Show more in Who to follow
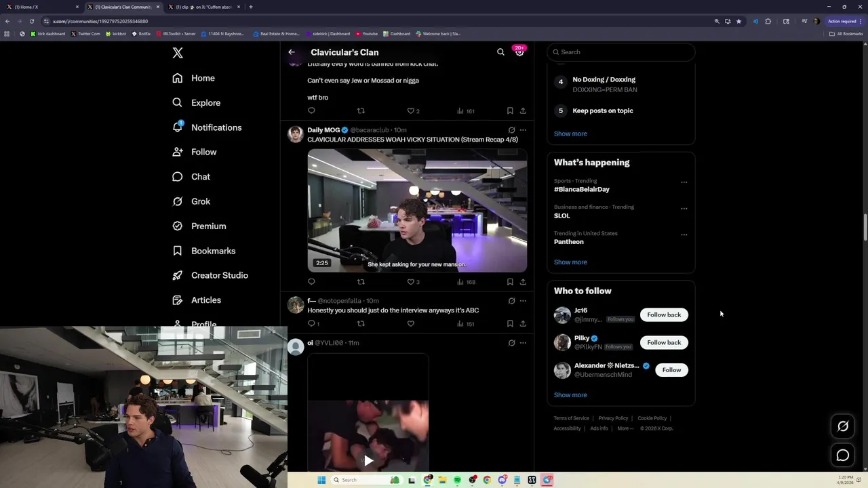This screenshot has width=868, height=488. [x=570, y=395]
